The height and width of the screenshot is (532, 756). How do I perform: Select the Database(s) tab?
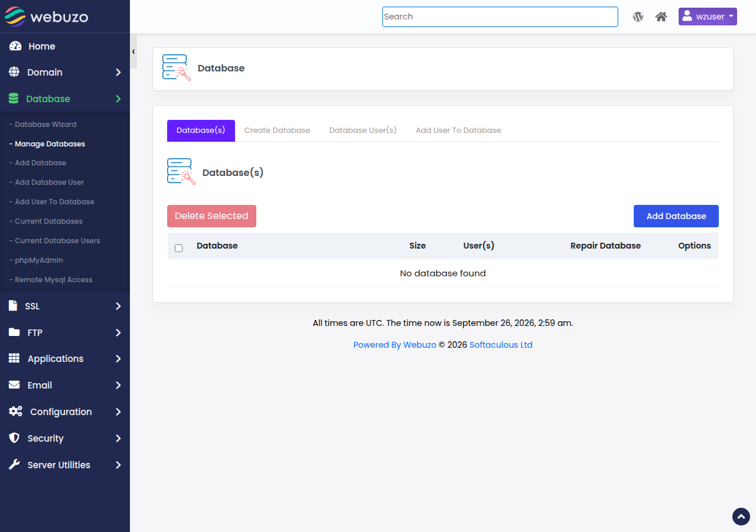(x=201, y=130)
